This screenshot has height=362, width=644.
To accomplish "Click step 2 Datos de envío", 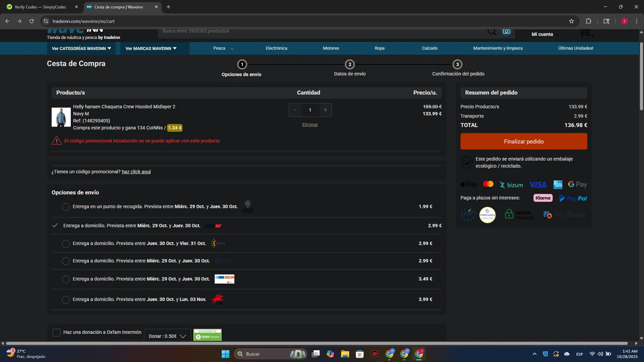I will point(350,68).
